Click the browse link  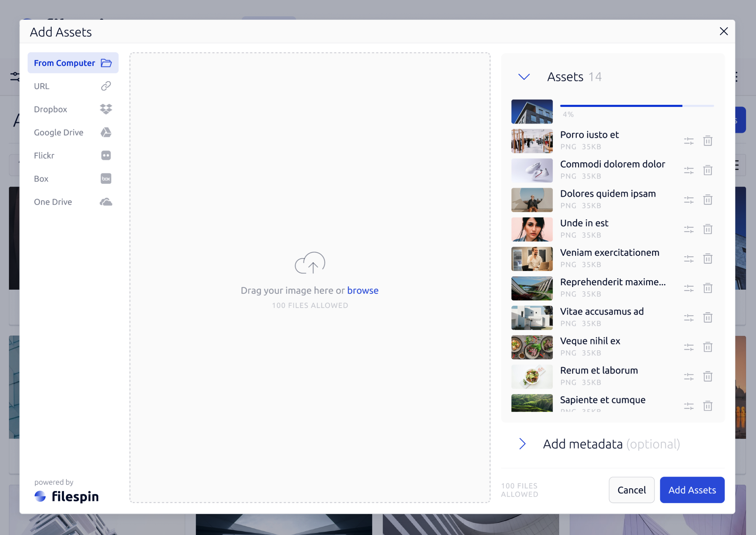point(363,290)
